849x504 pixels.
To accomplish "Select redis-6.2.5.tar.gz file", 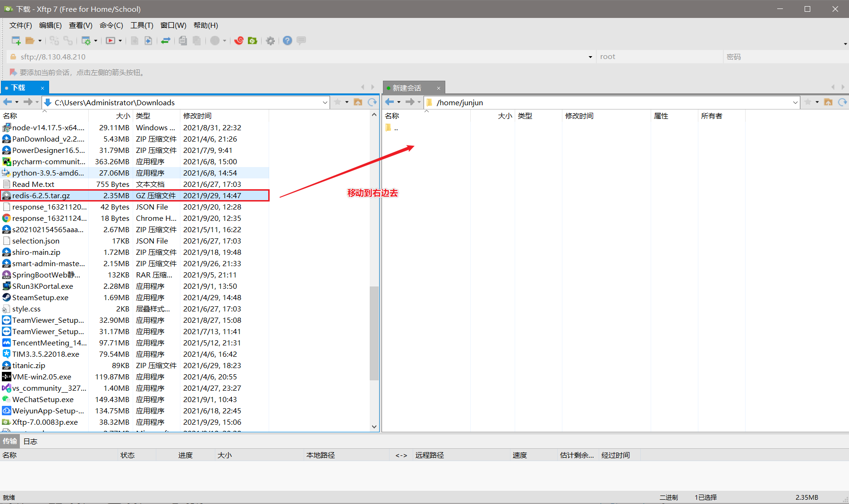I will click(135, 195).
